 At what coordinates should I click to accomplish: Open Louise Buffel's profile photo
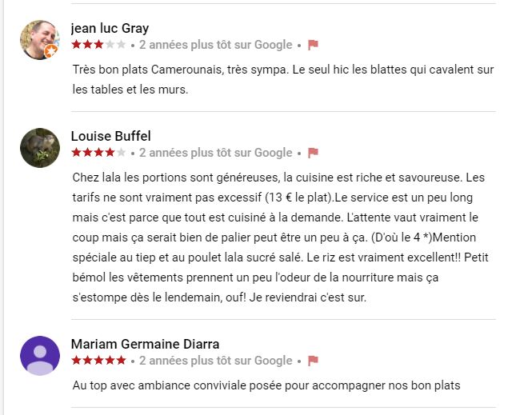click(x=40, y=148)
